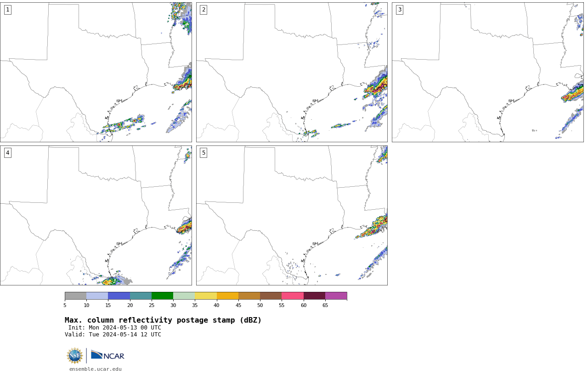Click the purple 65+ dBZ swatch

point(336,296)
